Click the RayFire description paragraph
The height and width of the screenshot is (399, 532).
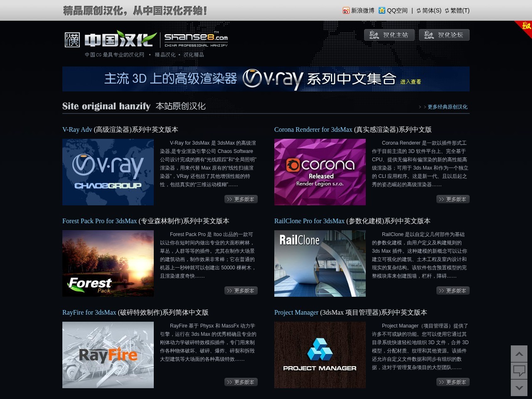coord(208,342)
